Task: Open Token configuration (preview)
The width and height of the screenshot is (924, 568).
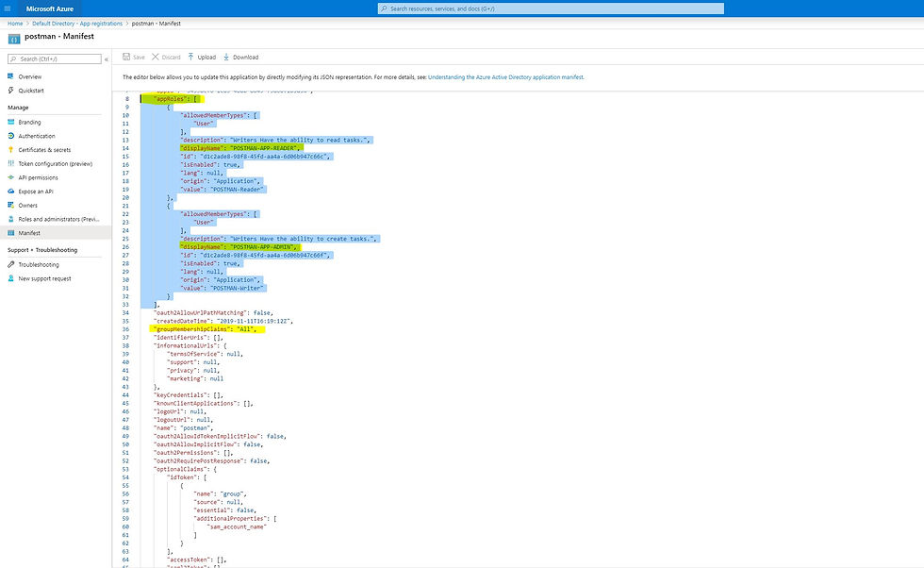Action: click(x=56, y=163)
